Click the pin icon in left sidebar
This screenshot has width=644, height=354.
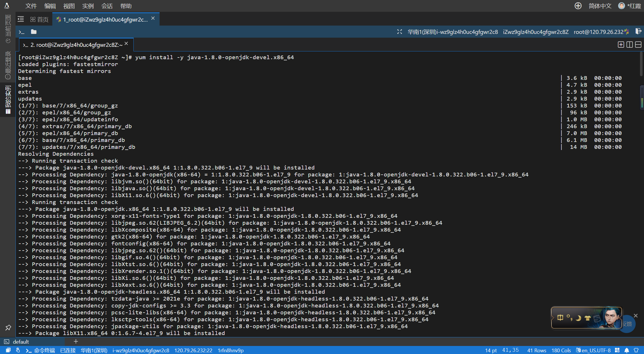pyautogui.click(x=8, y=328)
